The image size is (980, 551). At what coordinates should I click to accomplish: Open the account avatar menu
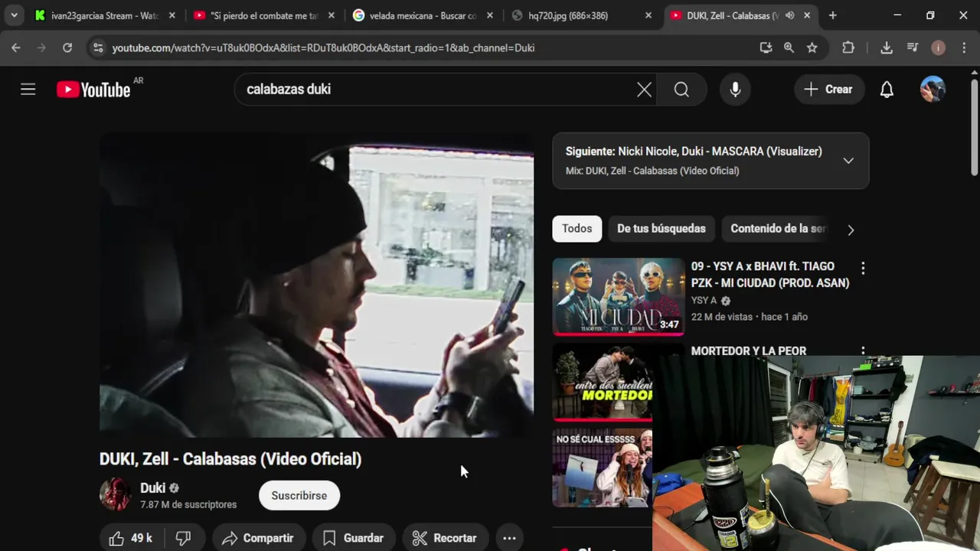pos(933,90)
